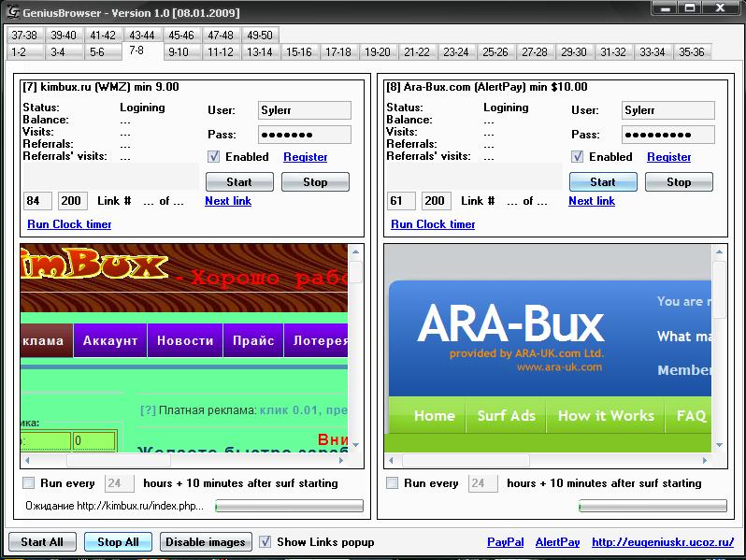Focus the kimbux User field
Screen dimensions: 746x560
click(x=305, y=110)
